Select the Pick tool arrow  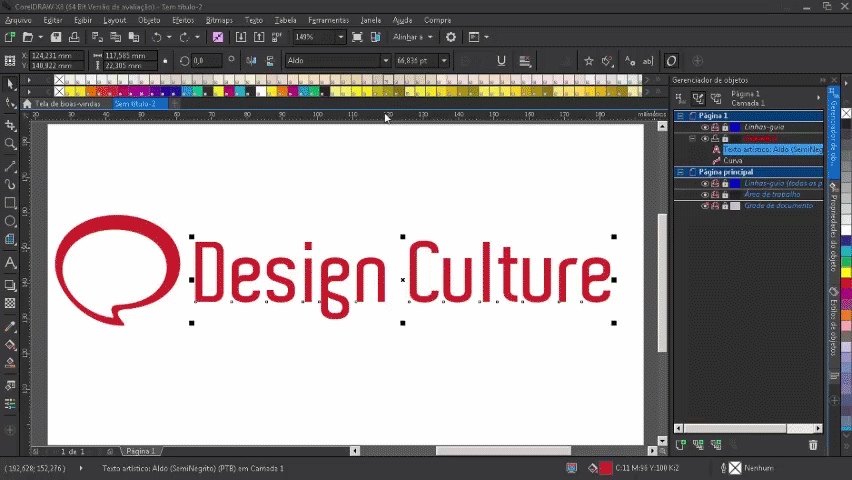click(x=10, y=84)
